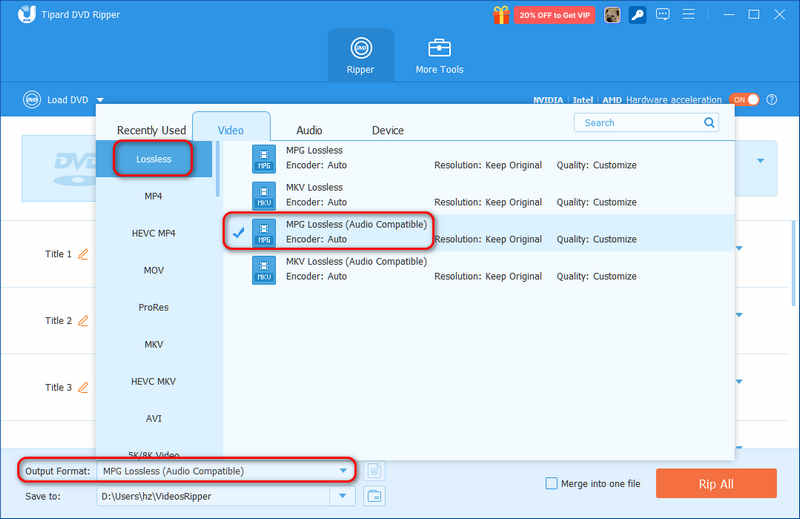
Task: Click the MPG Lossless format icon
Action: (x=264, y=159)
